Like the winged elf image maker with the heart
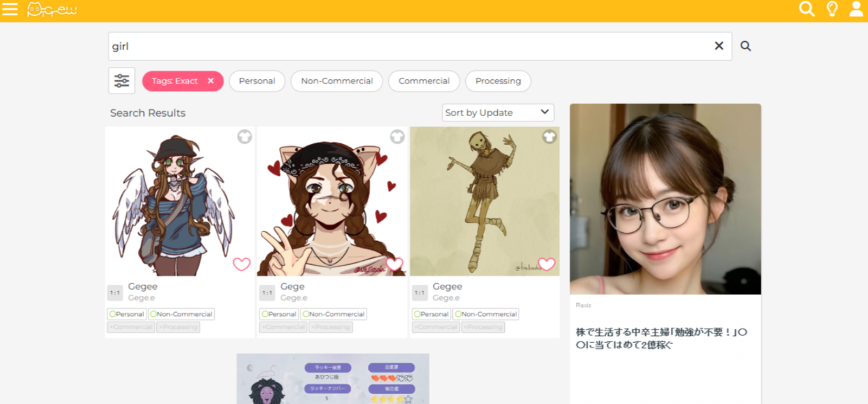This screenshot has width=868, height=404. (x=241, y=264)
